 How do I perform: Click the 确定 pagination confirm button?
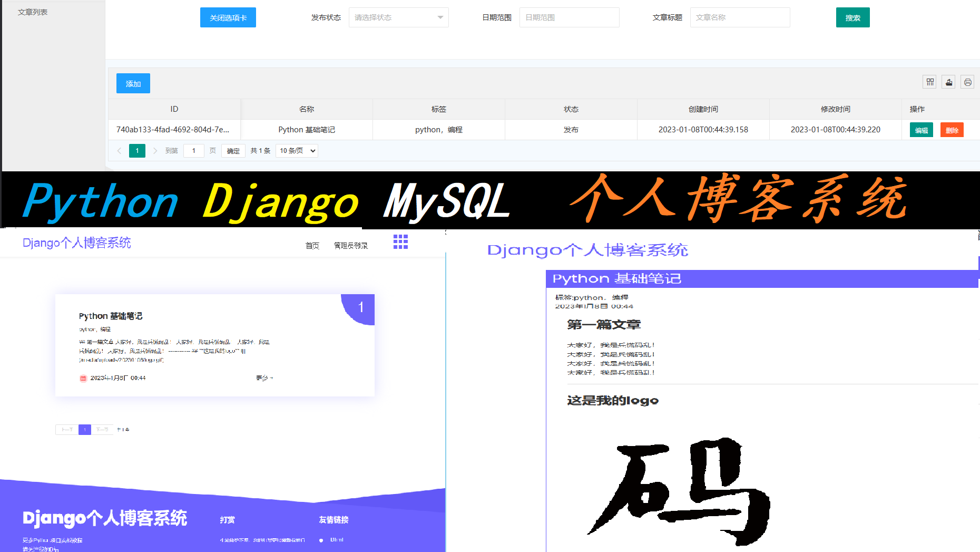pos(233,151)
